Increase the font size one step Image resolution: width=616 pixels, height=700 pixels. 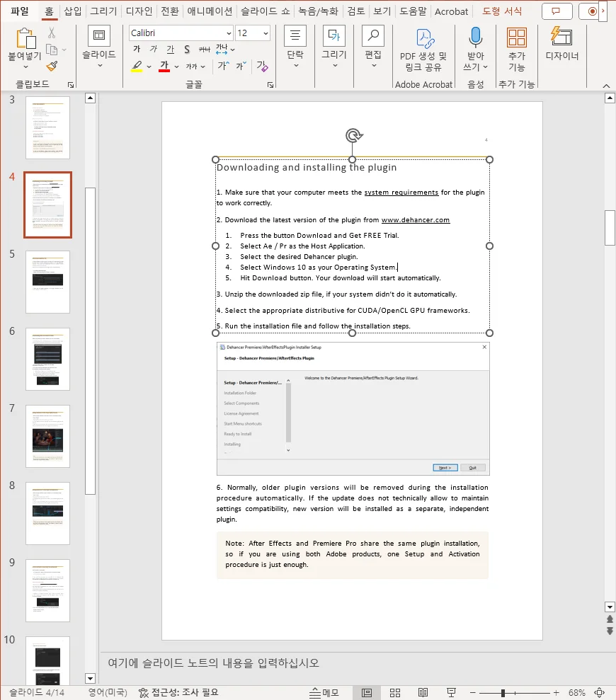coord(222,65)
